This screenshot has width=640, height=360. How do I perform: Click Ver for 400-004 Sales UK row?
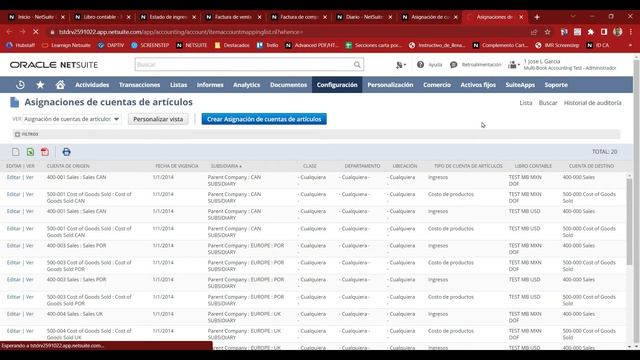pyautogui.click(x=30, y=314)
